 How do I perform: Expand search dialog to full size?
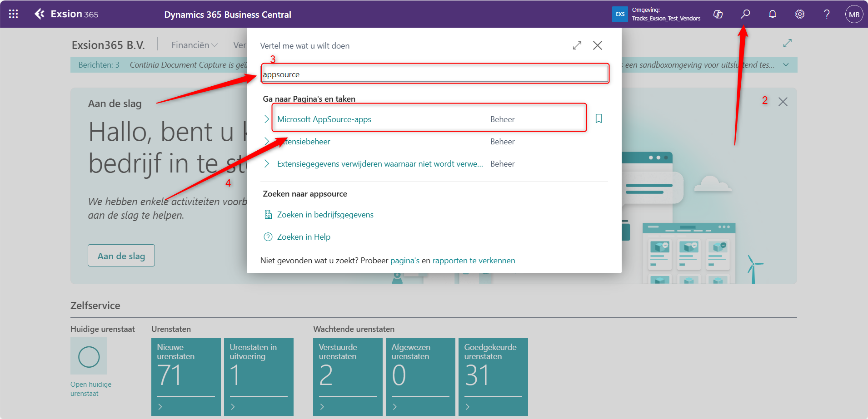[577, 45]
